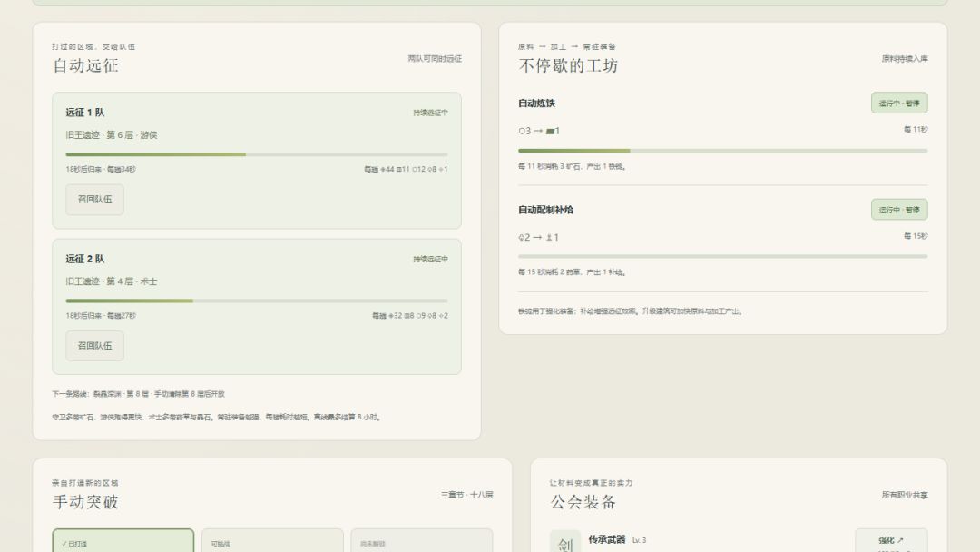Click the 自动配制补给 recipe title

(545, 210)
